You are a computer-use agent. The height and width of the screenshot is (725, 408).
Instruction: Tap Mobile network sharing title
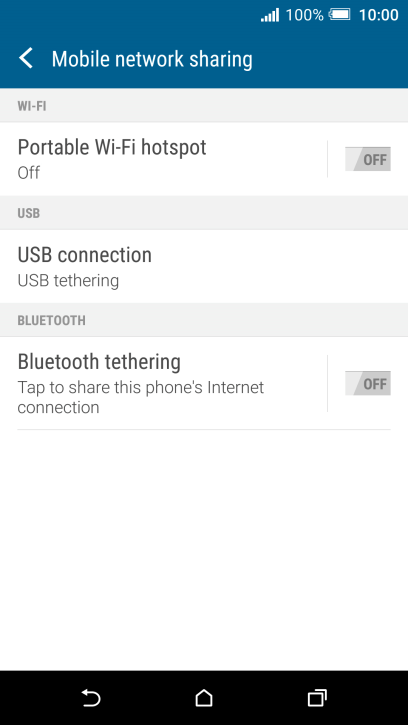click(x=152, y=59)
